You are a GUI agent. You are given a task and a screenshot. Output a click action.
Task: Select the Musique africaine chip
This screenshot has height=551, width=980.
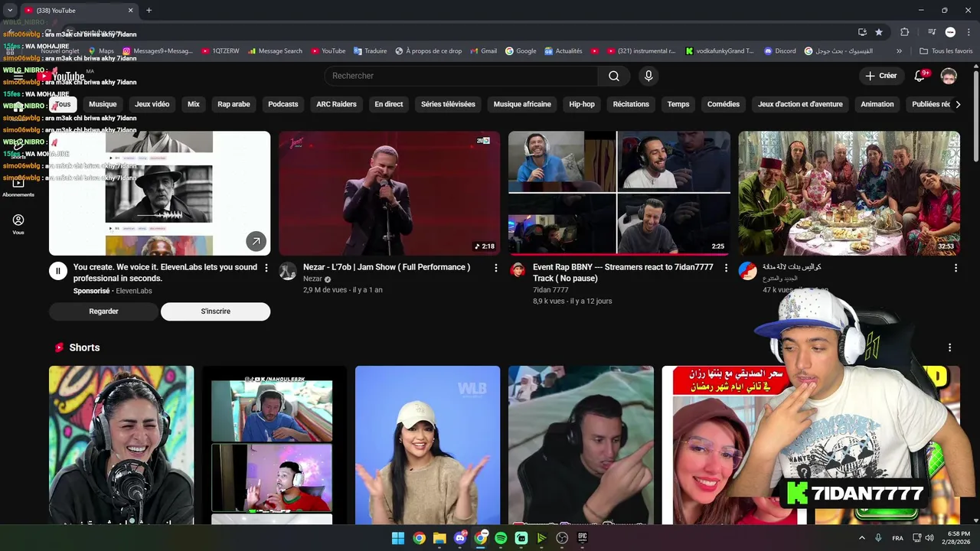coord(522,104)
